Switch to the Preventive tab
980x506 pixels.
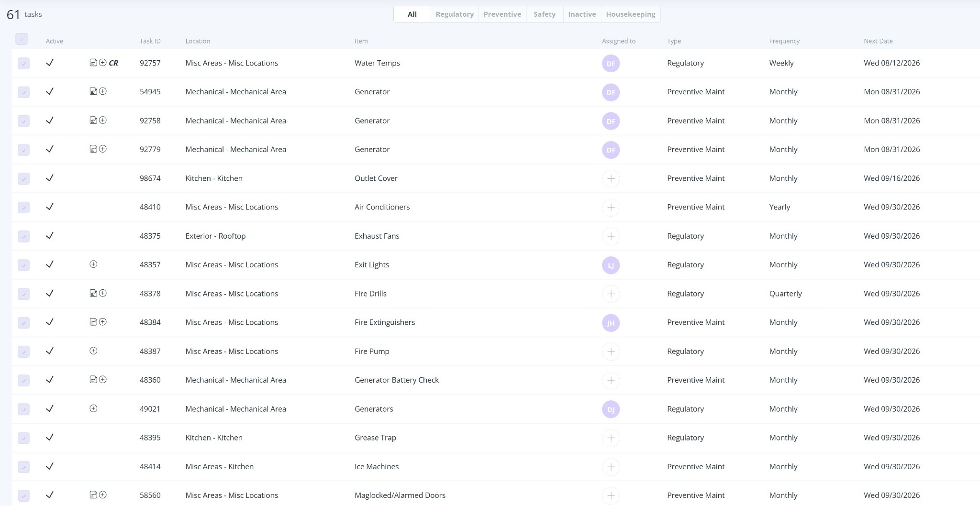pyautogui.click(x=502, y=14)
